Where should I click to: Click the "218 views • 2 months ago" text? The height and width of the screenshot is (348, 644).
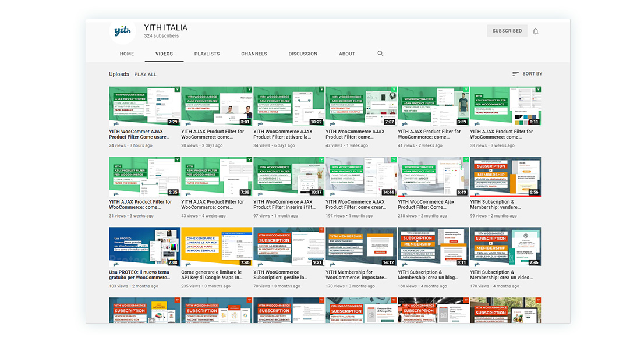click(423, 216)
